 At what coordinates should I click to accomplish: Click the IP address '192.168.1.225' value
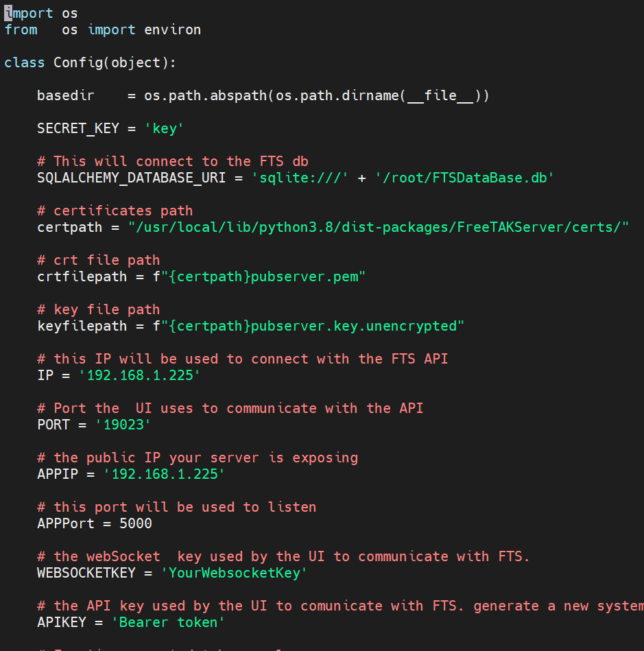tap(140, 375)
